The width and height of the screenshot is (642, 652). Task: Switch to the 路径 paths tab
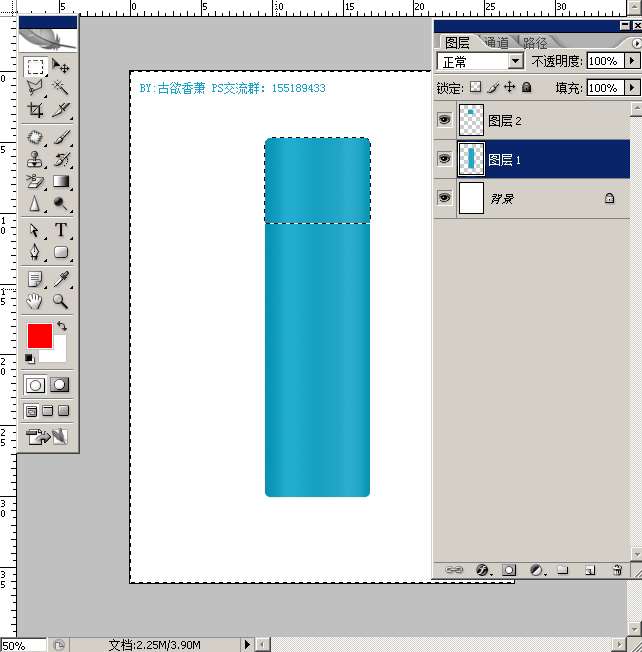[x=535, y=43]
